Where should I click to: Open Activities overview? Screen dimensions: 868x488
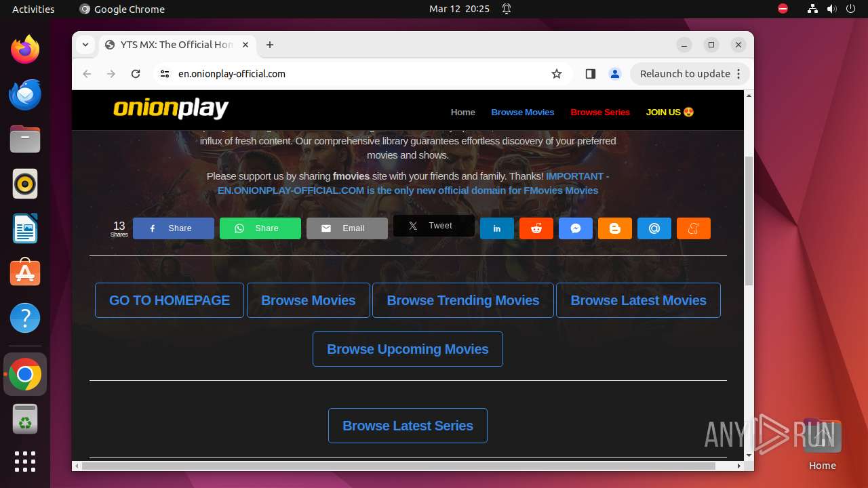coord(33,9)
